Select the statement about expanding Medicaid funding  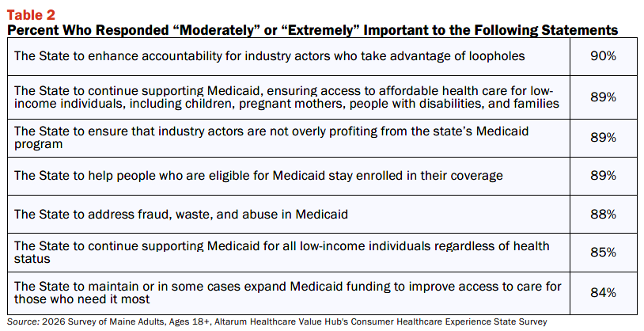[287, 292]
